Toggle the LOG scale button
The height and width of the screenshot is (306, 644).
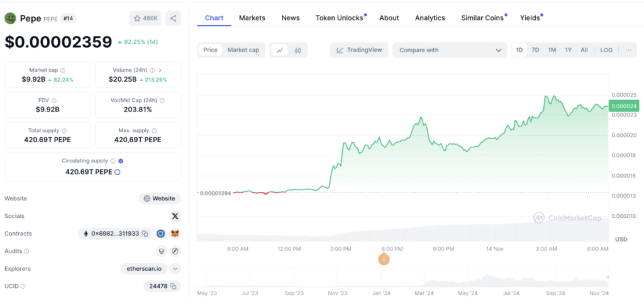click(x=606, y=50)
